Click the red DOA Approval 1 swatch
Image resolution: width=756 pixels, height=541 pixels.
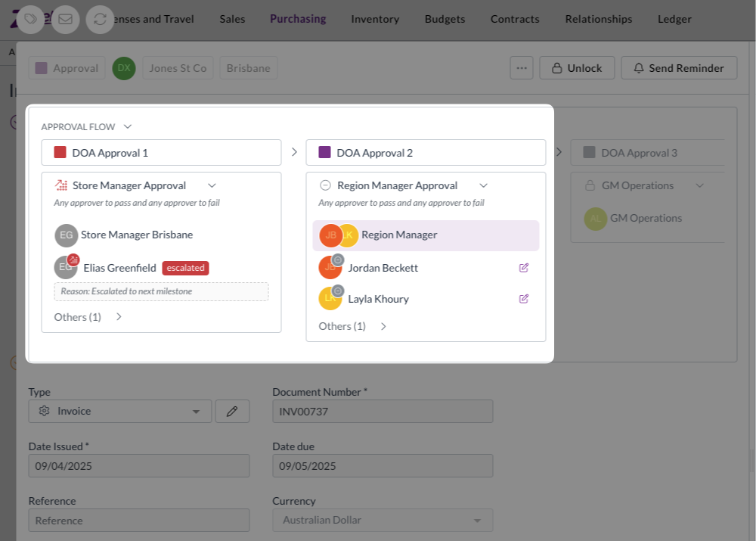pyautogui.click(x=60, y=153)
